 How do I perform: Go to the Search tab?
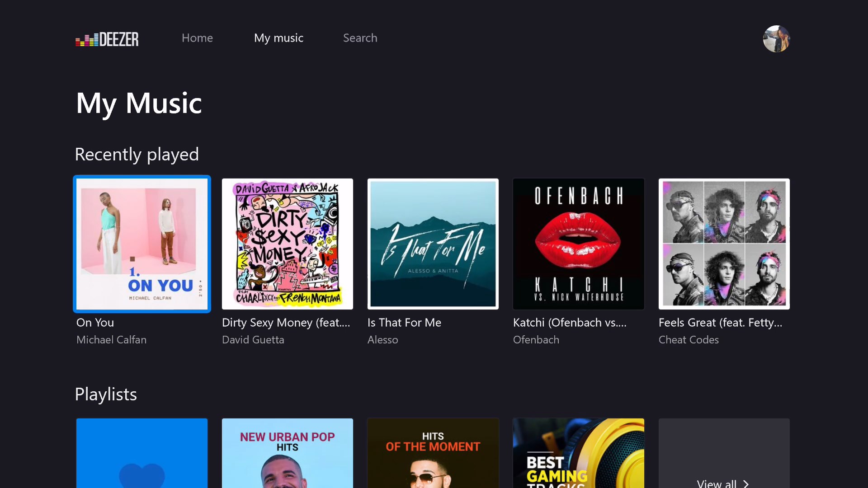(360, 38)
